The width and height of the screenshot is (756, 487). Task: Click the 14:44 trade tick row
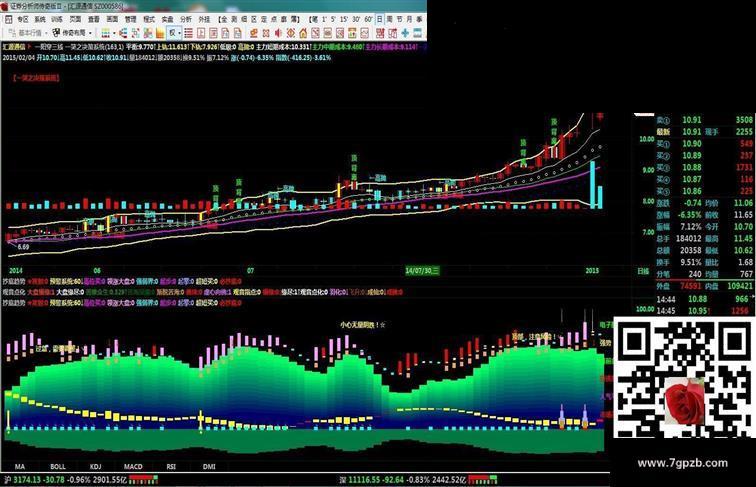(x=704, y=299)
